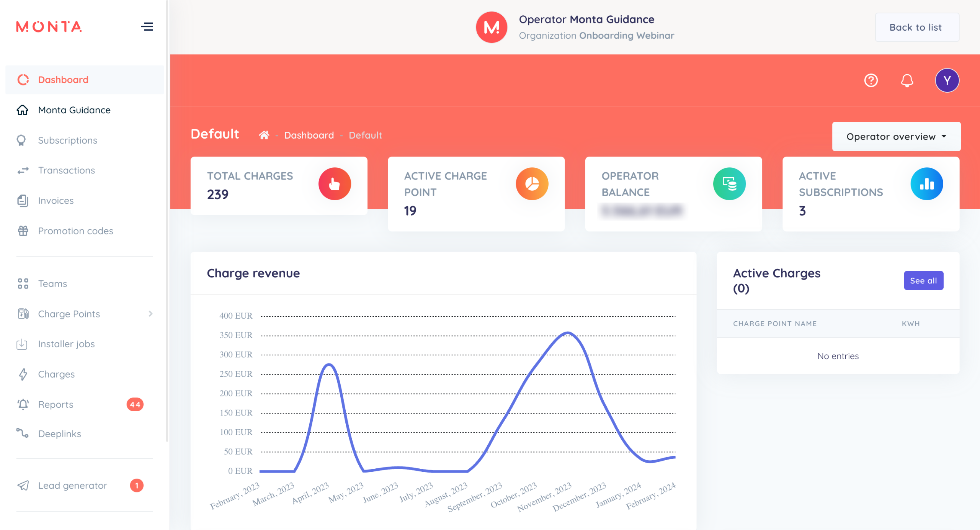This screenshot has width=980, height=530.
Task: Open Lead generator in the sidebar
Action: coord(72,486)
